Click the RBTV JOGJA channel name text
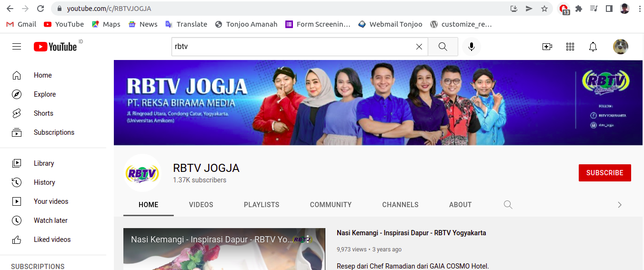Image resolution: width=644 pixels, height=270 pixels. coord(206,168)
